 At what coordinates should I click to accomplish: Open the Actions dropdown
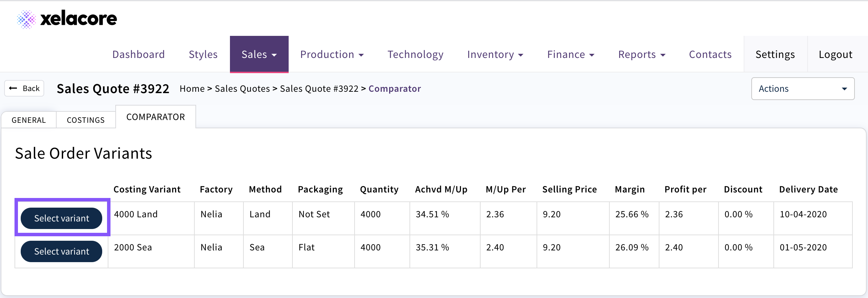(x=802, y=89)
